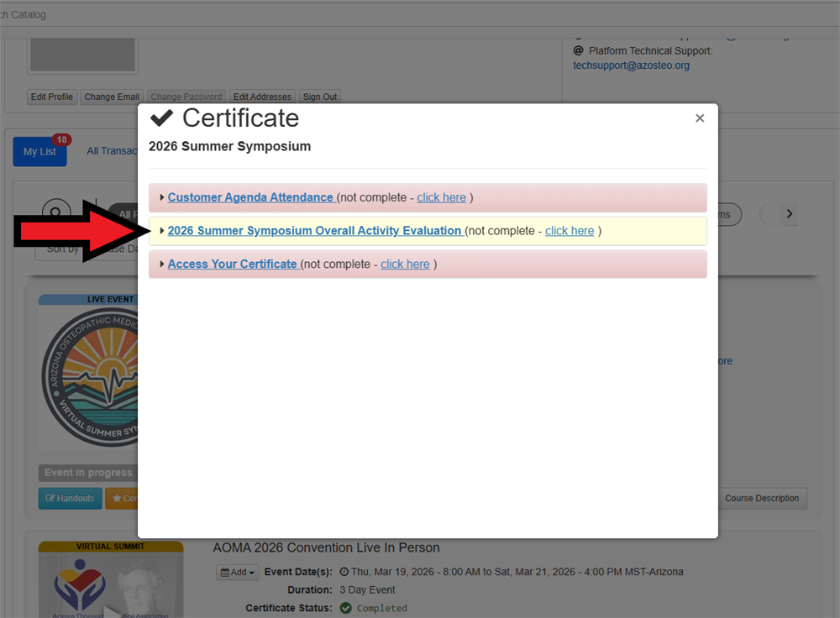840x618 pixels.
Task: Click the profile photo placeholder
Action: pos(82,54)
